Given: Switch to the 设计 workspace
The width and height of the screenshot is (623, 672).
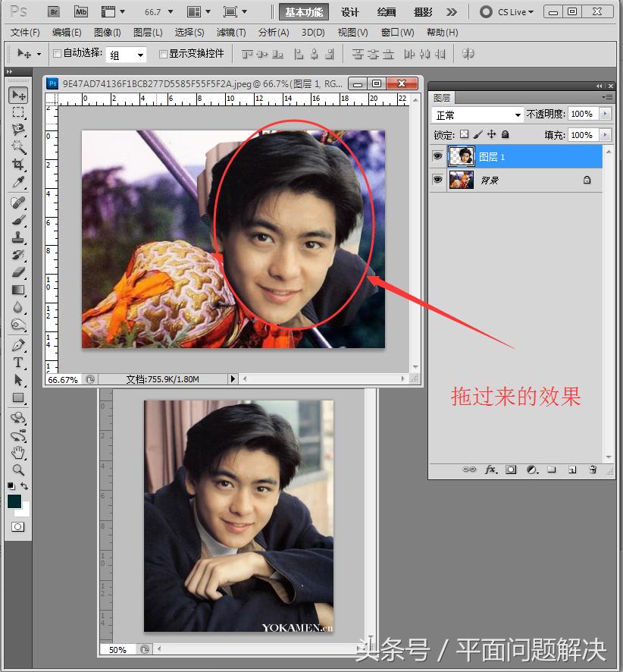Looking at the screenshot, I should coord(350,12).
